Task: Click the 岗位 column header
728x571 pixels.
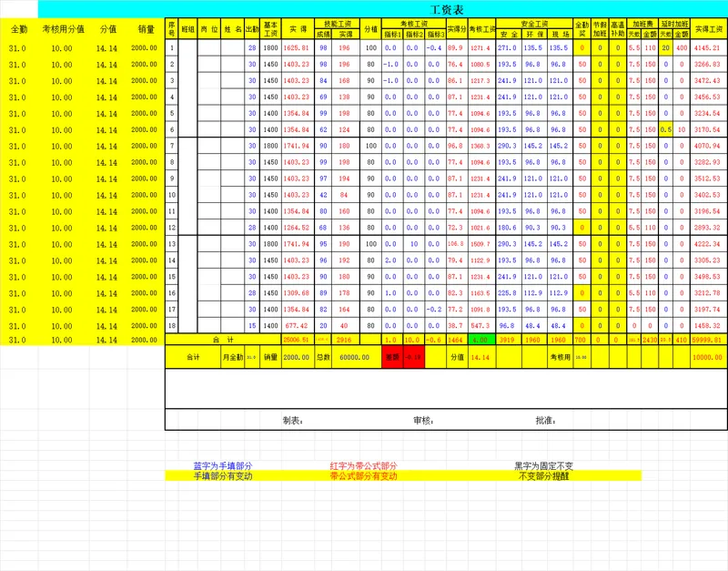Action: (x=209, y=29)
